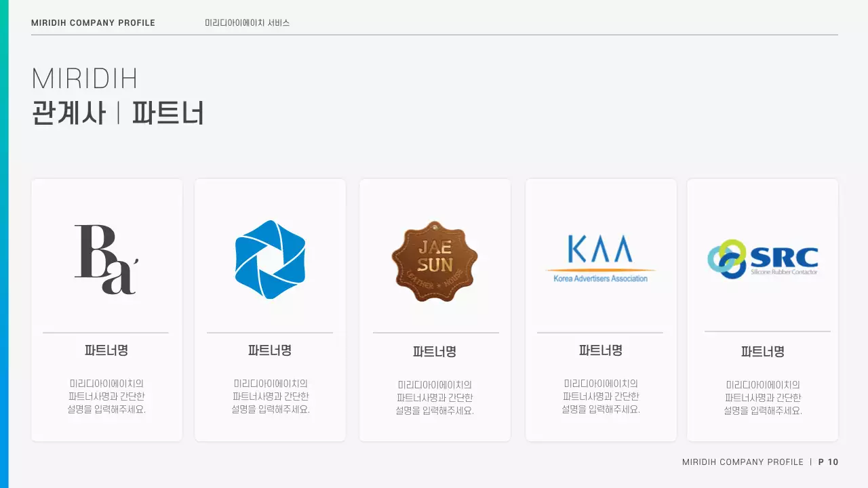The height and width of the screenshot is (488, 868).
Task: Click the MIRIDIH COMPANY PROFILE footer text
Action: tap(744, 462)
